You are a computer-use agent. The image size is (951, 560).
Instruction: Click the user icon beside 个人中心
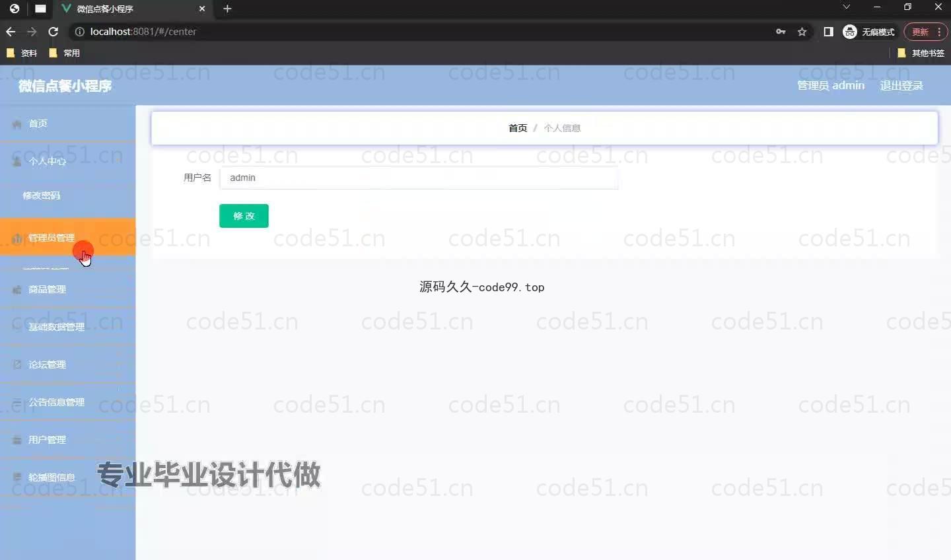click(x=17, y=161)
